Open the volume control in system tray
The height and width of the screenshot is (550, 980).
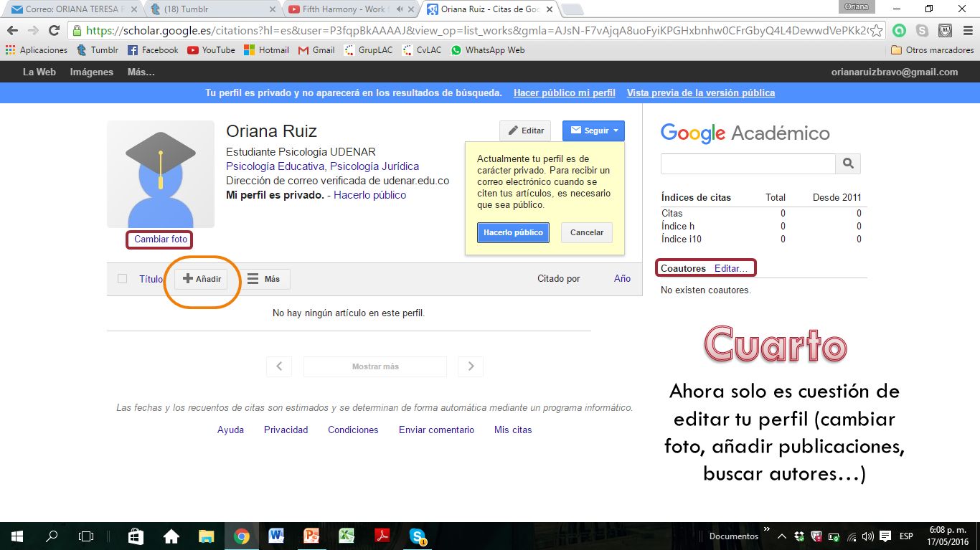coord(868,536)
